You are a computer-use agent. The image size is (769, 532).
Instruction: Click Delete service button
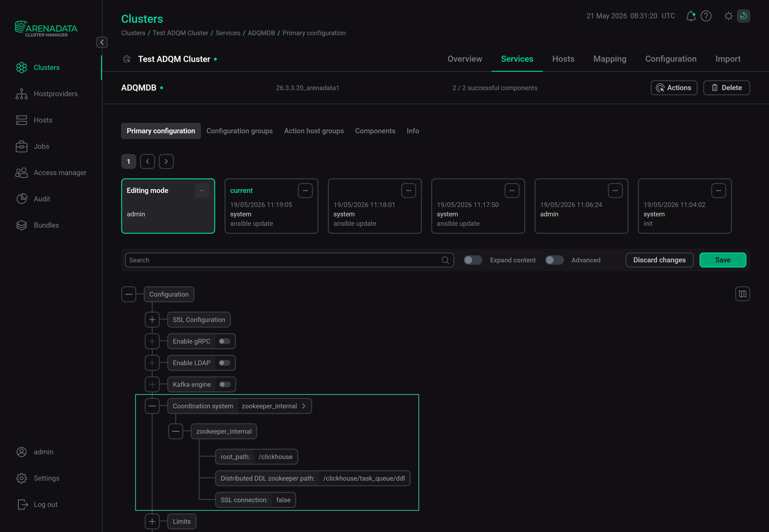pos(726,88)
